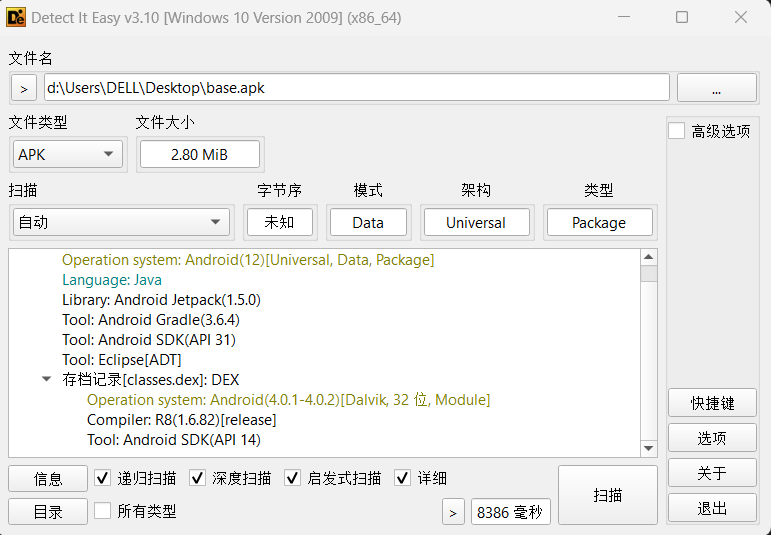Open the 选项 options button
771x535 pixels.
click(712, 438)
